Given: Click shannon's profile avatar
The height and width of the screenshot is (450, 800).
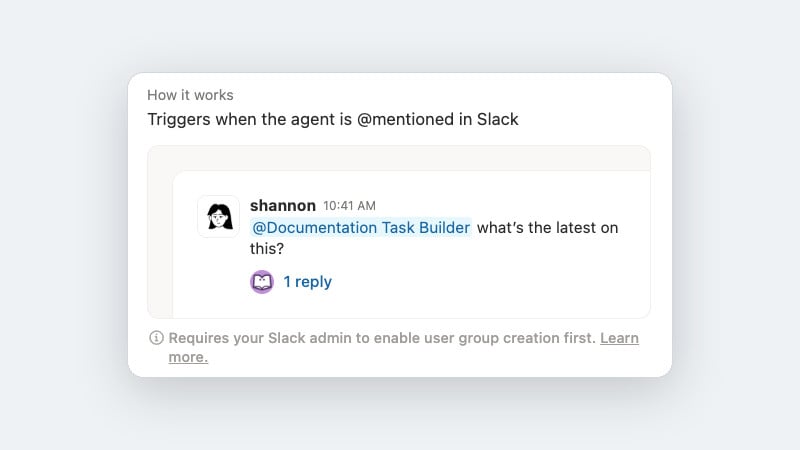Looking at the screenshot, I should tap(218, 216).
